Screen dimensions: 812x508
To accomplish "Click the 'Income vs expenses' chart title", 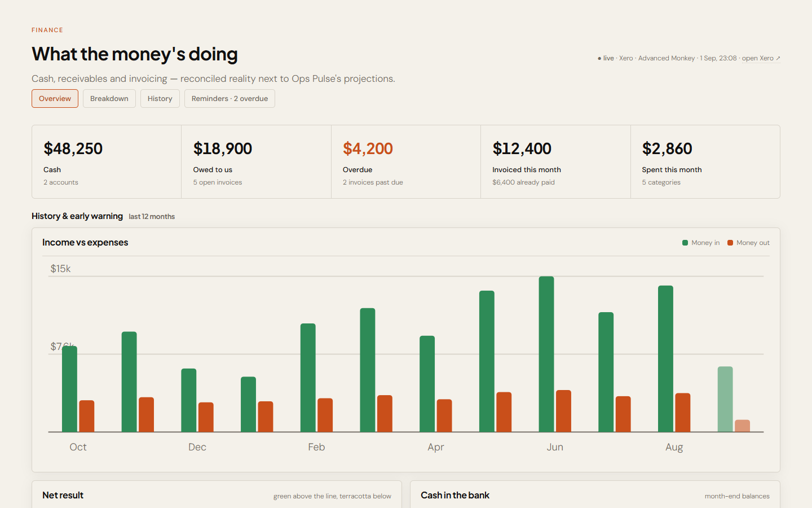I will [x=85, y=242].
